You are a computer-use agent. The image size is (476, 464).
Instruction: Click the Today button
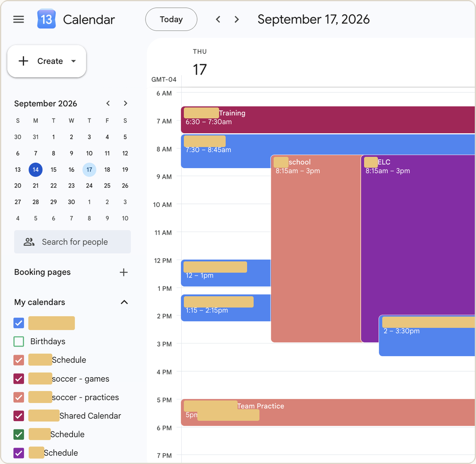click(x=171, y=19)
